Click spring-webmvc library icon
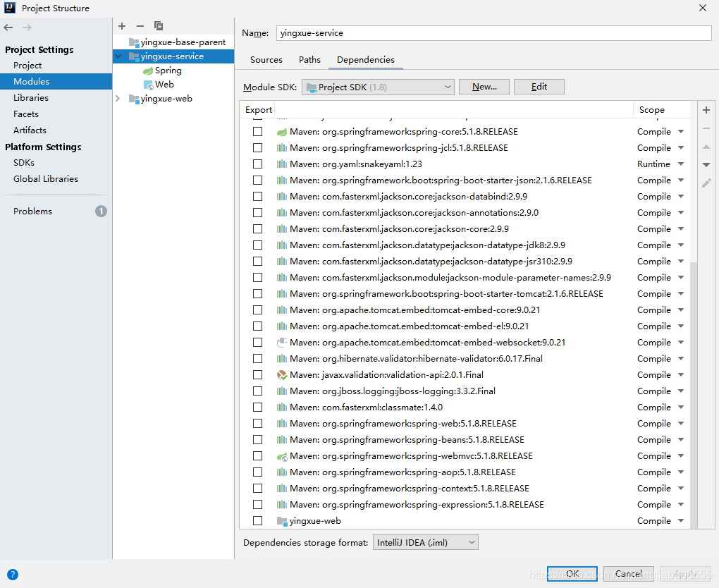Image resolution: width=719 pixels, height=588 pixels. (281, 456)
